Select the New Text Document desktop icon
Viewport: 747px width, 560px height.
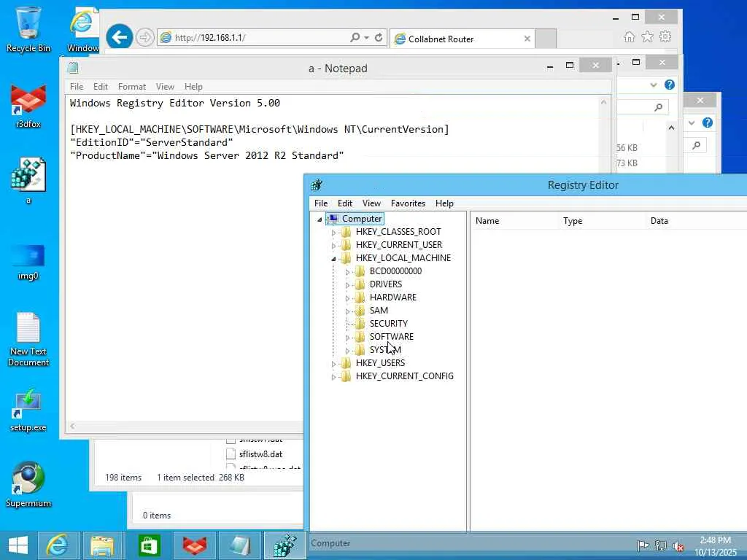pyautogui.click(x=28, y=338)
